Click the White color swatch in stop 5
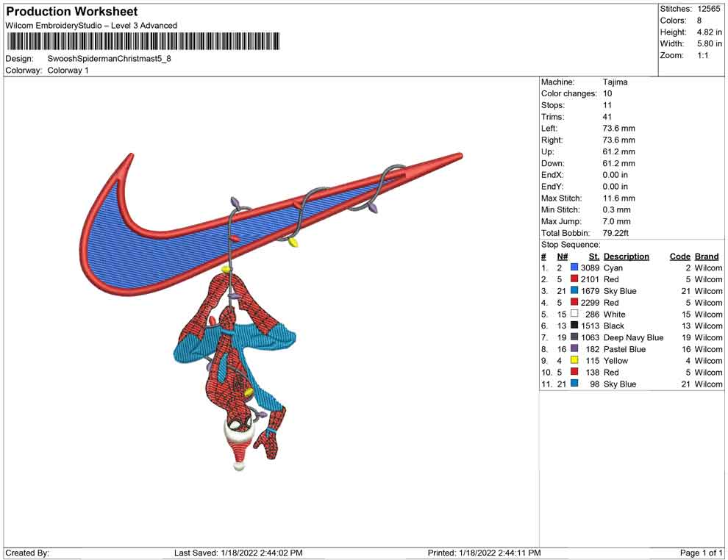Screen dimensions: 728x560 (574, 314)
